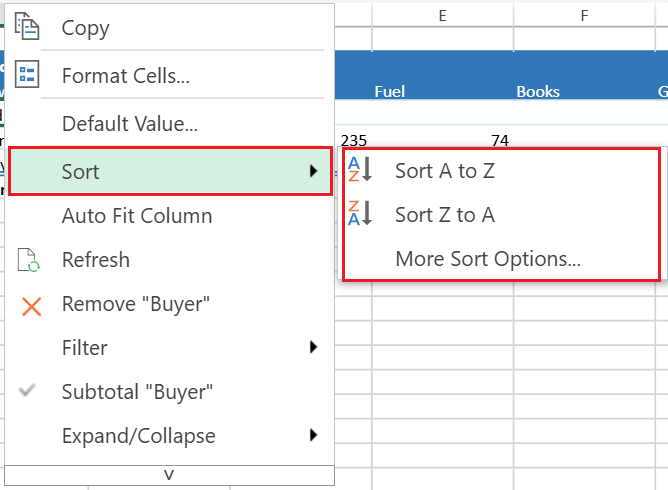Click the Refresh icon
The width and height of the screenshot is (668, 490).
click(x=29, y=260)
